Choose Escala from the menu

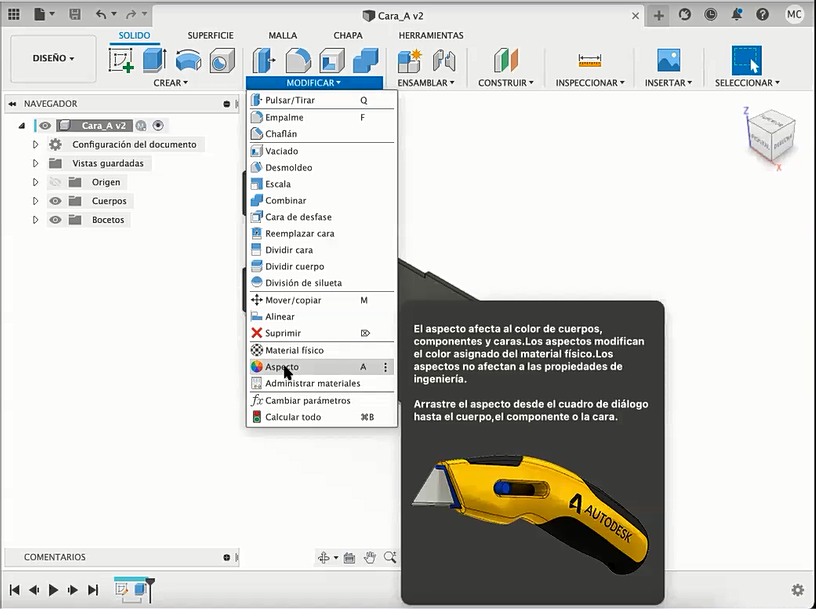point(322,184)
